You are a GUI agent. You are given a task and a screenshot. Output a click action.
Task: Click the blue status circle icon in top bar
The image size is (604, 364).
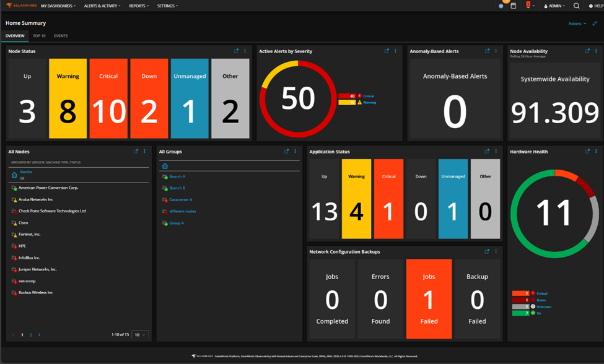501,6
